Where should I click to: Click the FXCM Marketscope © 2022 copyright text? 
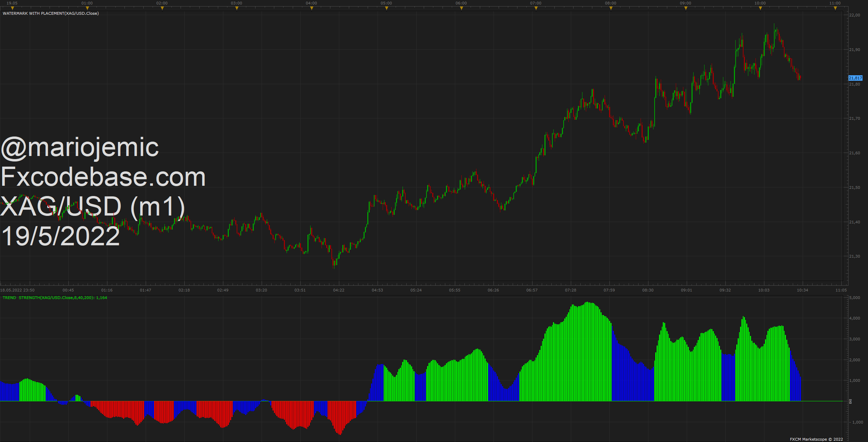[x=816, y=439]
